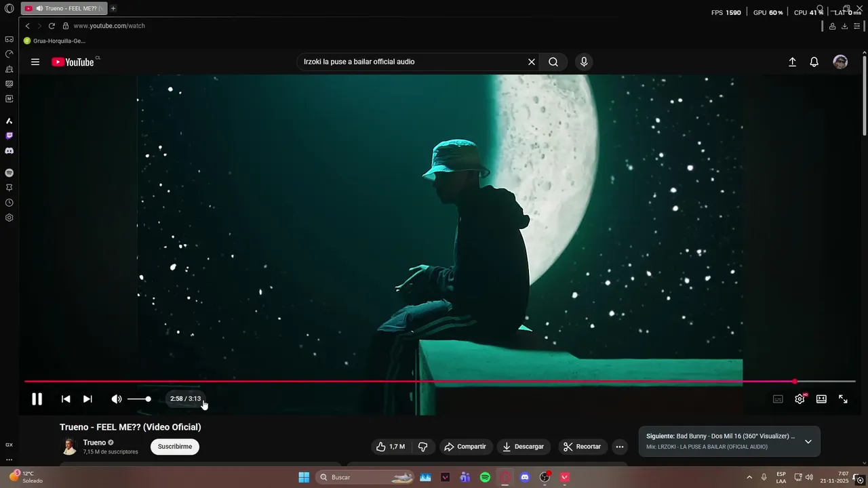Viewport: 868px width, 488px height.
Task: Open the Opera easy setup sliders icon
Action: pyautogui.click(x=857, y=26)
